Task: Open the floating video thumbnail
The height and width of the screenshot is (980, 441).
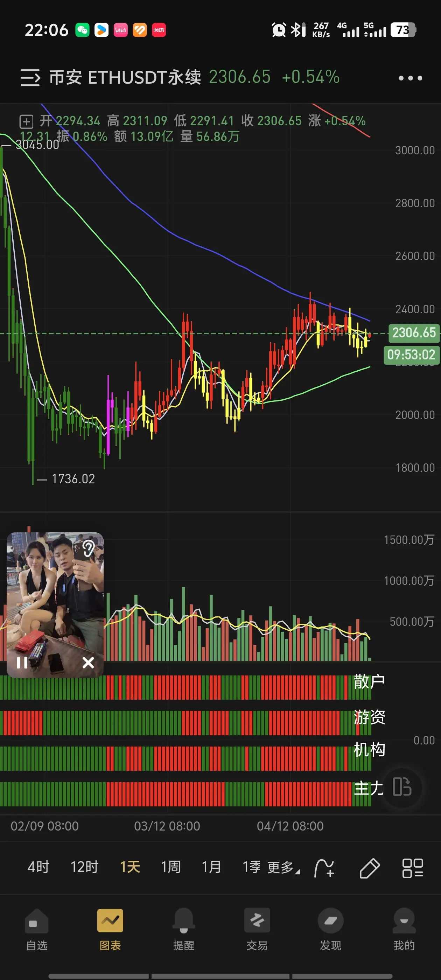Action: click(55, 604)
